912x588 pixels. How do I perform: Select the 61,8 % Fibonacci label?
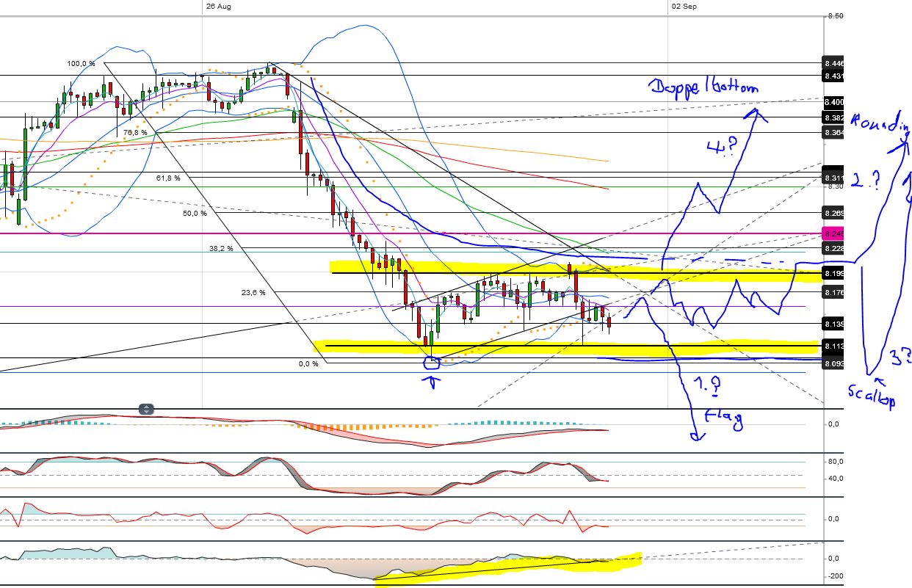tap(168, 178)
